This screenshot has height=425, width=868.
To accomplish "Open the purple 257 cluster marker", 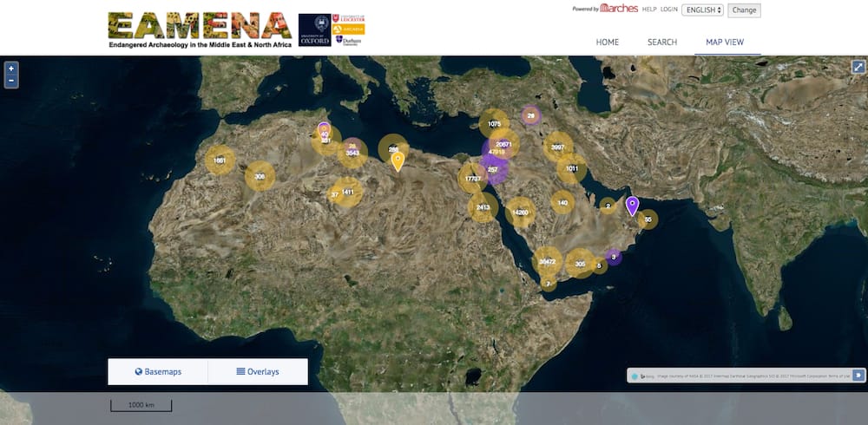I will pyautogui.click(x=493, y=169).
